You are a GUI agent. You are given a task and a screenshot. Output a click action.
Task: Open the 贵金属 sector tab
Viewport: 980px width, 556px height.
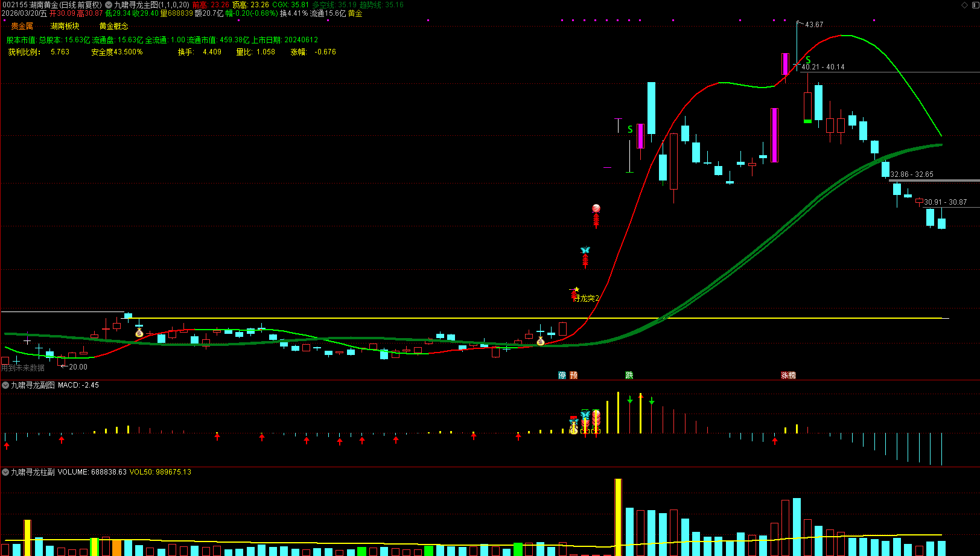pos(22,26)
